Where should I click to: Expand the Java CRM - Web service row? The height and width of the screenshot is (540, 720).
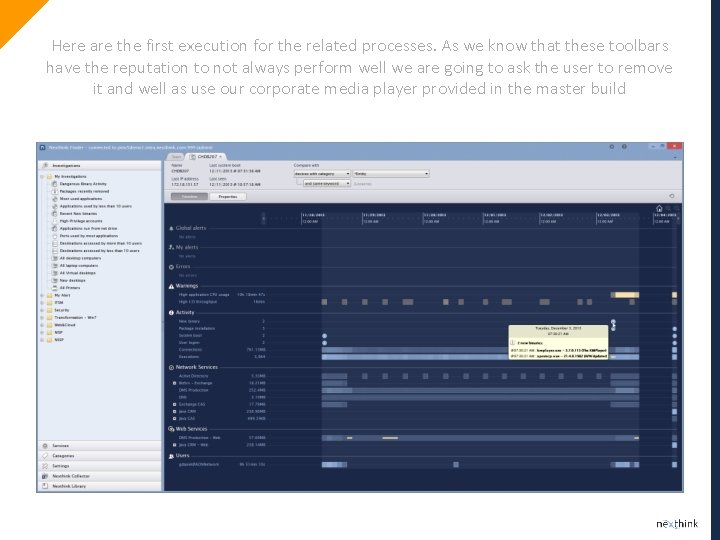point(174,445)
